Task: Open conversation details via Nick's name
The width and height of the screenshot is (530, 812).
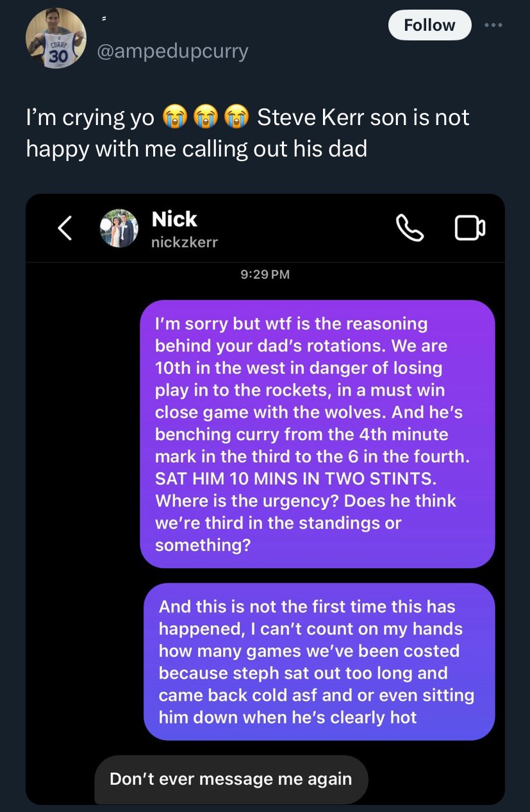Action: click(174, 219)
